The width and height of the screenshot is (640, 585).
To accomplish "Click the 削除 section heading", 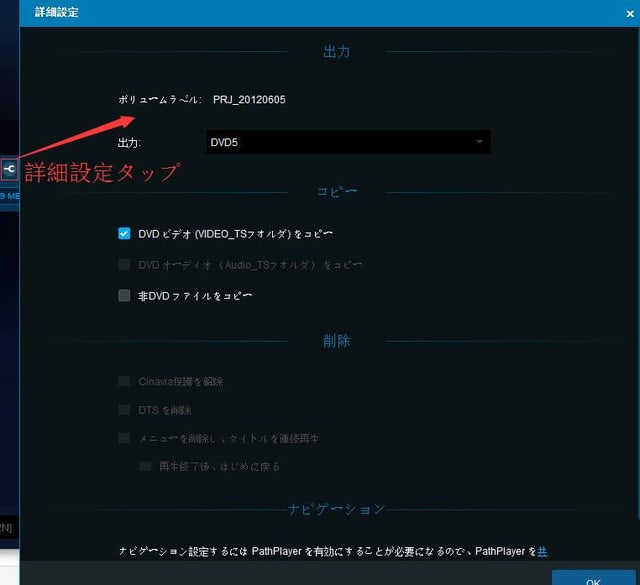I will 337,341.
